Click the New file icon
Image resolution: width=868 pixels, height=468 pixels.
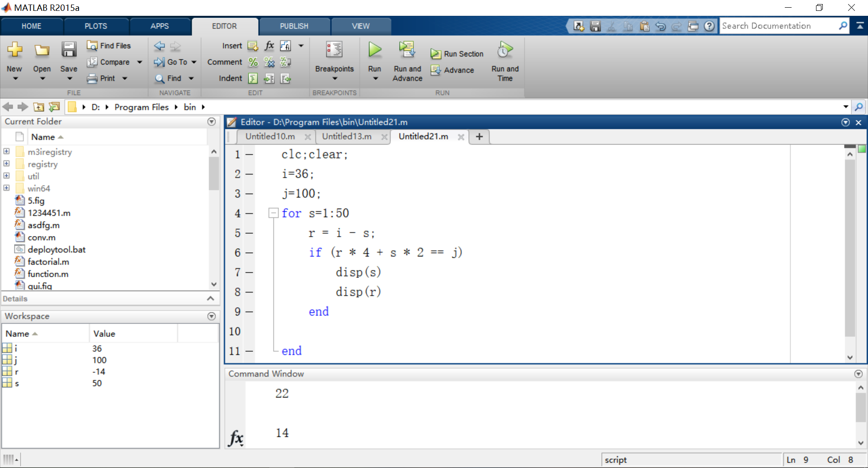14,50
